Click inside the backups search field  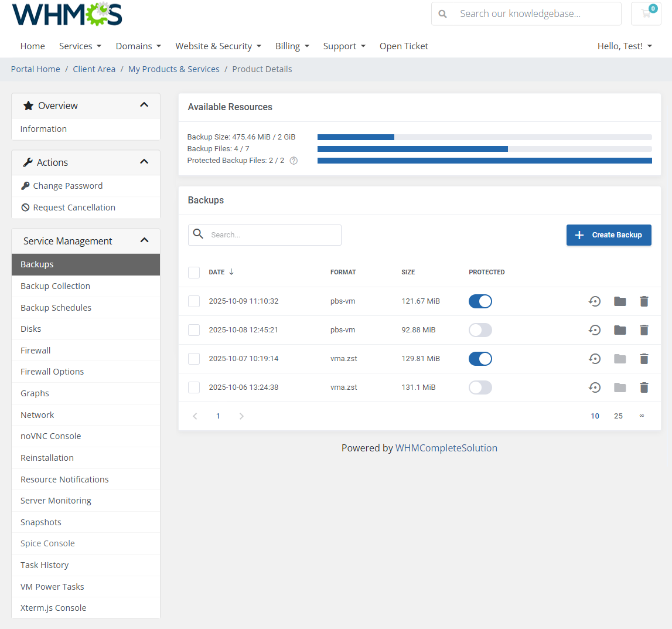[270, 234]
